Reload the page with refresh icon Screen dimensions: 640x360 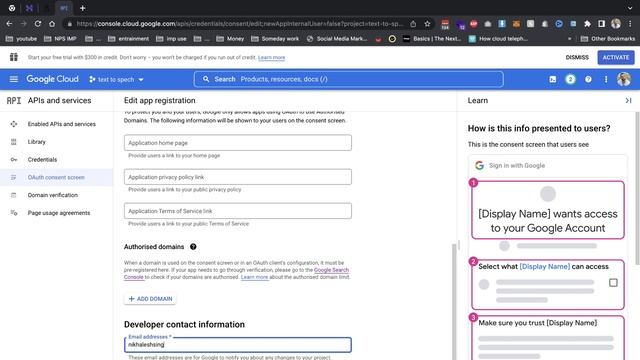(x=38, y=24)
